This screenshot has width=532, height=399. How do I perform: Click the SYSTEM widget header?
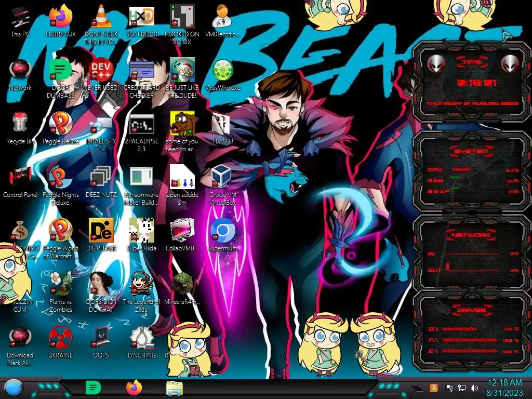(472, 151)
